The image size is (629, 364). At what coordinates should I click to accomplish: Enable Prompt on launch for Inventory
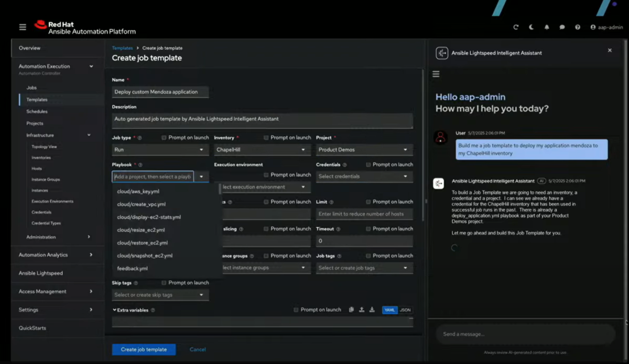coord(266,138)
